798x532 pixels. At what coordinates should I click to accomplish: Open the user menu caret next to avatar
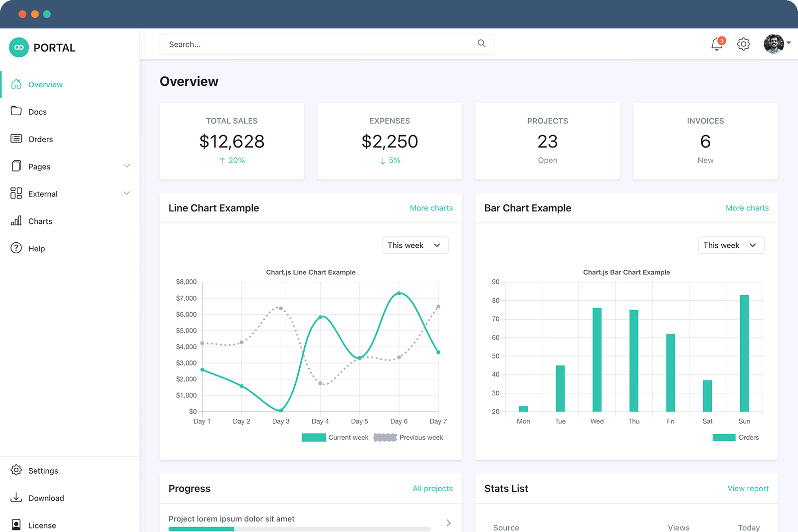tap(789, 43)
